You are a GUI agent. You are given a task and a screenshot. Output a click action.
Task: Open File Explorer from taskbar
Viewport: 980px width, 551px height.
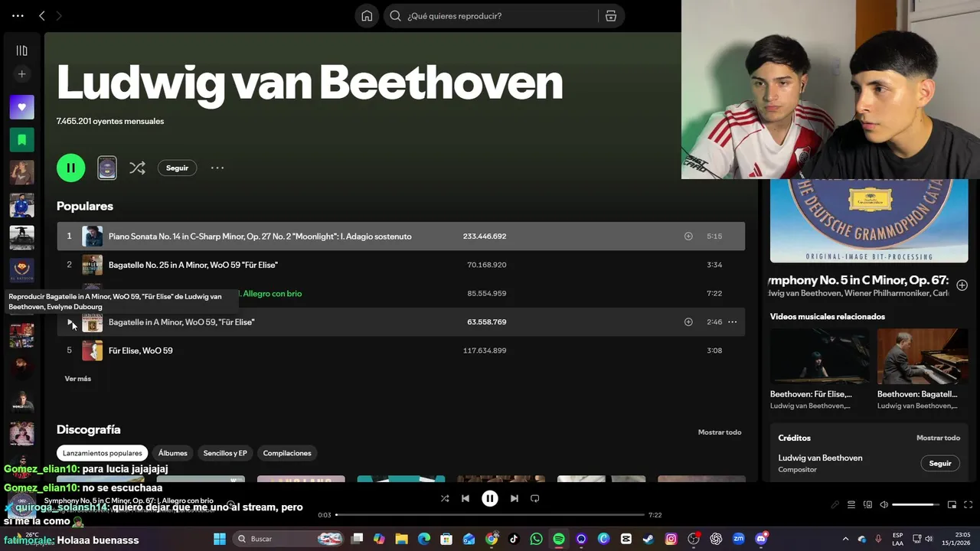tap(401, 539)
